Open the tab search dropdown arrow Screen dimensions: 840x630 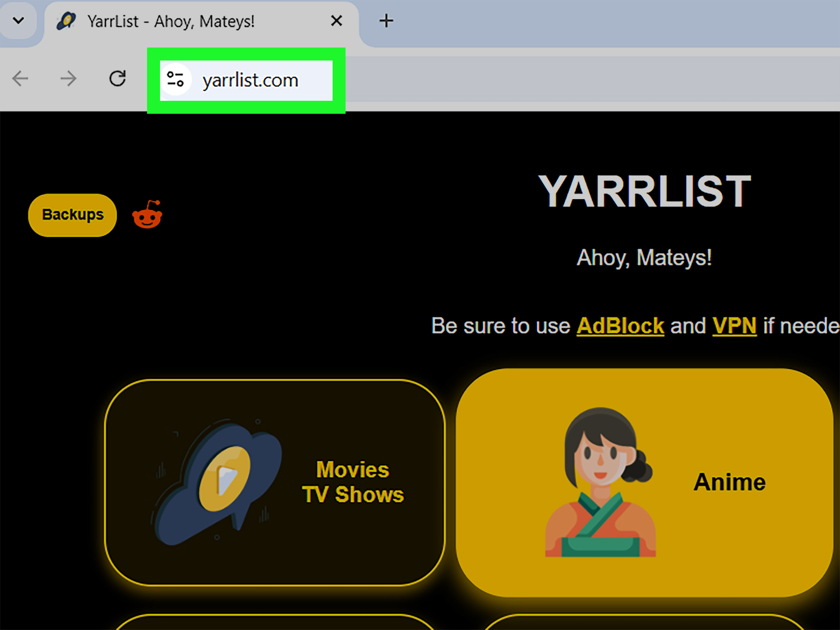18,21
